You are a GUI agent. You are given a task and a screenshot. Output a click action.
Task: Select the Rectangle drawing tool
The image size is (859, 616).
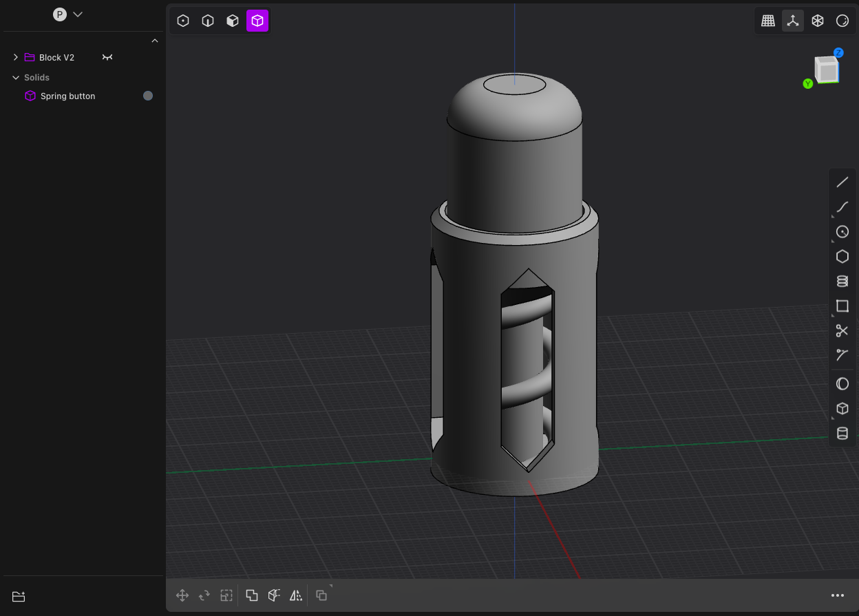coord(842,306)
